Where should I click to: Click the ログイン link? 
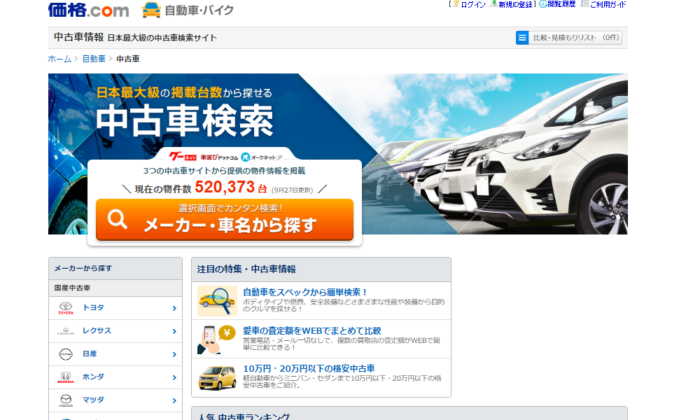pos(473,4)
